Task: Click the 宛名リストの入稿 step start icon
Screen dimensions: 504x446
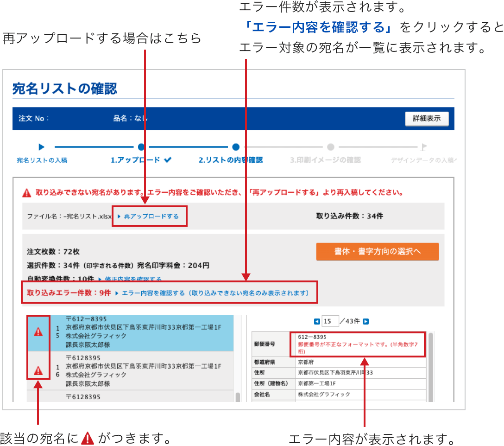Action: [42, 147]
